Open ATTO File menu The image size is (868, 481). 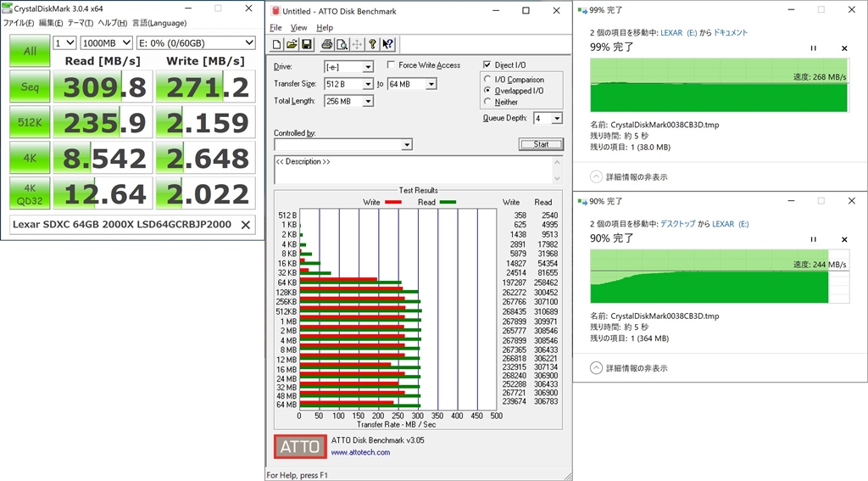point(275,28)
